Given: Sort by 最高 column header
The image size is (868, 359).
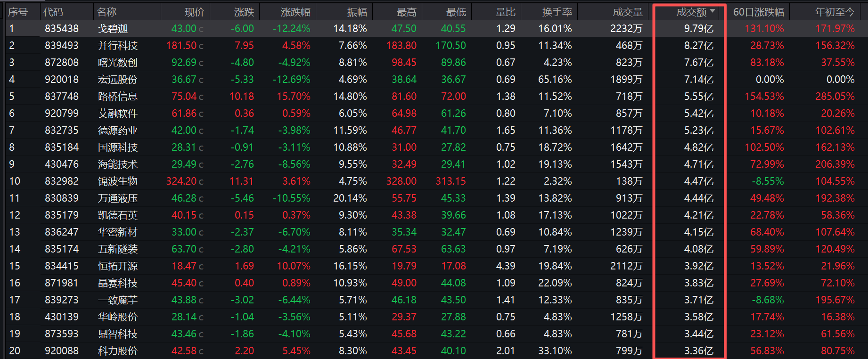Looking at the screenshot, I should [x=407, y=12].
